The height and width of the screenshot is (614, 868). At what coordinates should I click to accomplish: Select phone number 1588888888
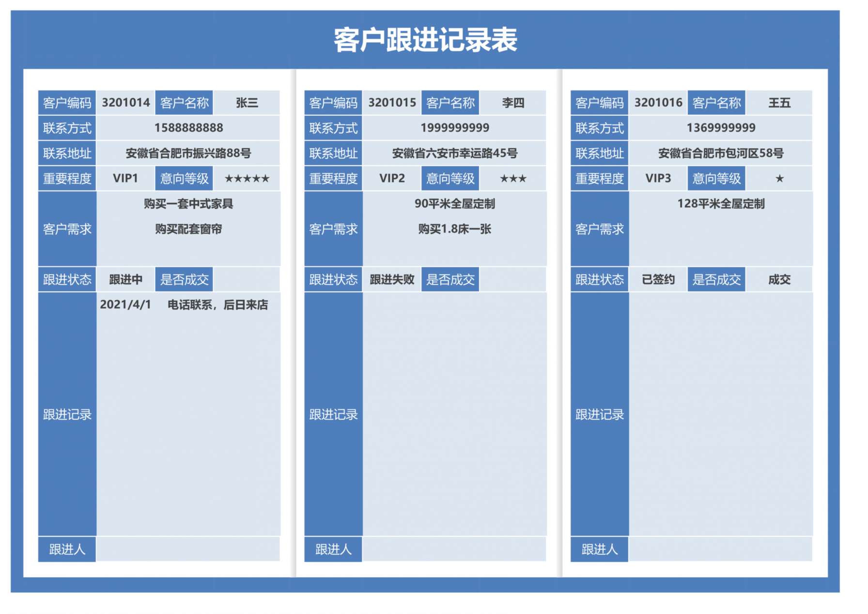tap(188, 128)
